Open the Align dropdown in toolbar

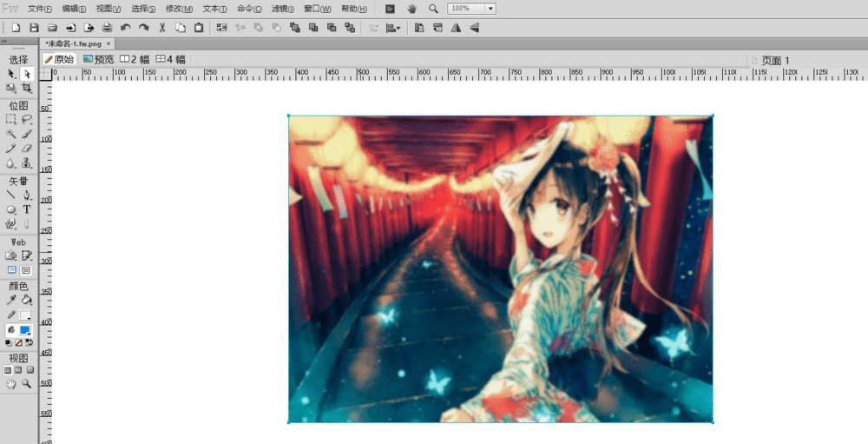coord(393,28)
